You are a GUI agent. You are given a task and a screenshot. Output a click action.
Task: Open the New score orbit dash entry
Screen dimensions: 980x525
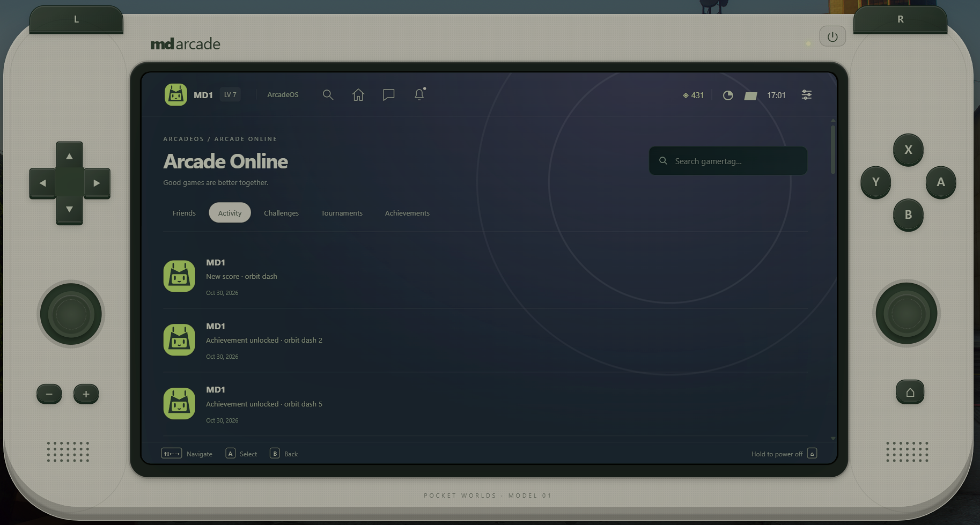click(485, 277)
